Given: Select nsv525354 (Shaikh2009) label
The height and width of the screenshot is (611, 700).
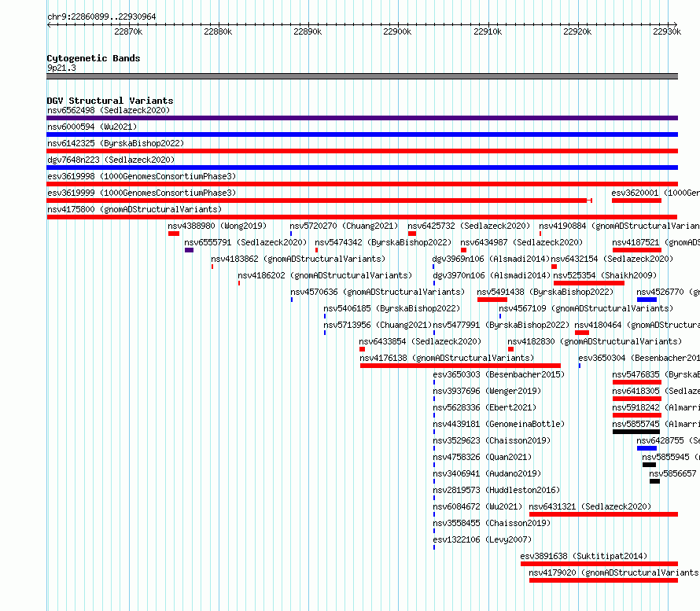Looking at the screenshot, I should click(605, 275).
